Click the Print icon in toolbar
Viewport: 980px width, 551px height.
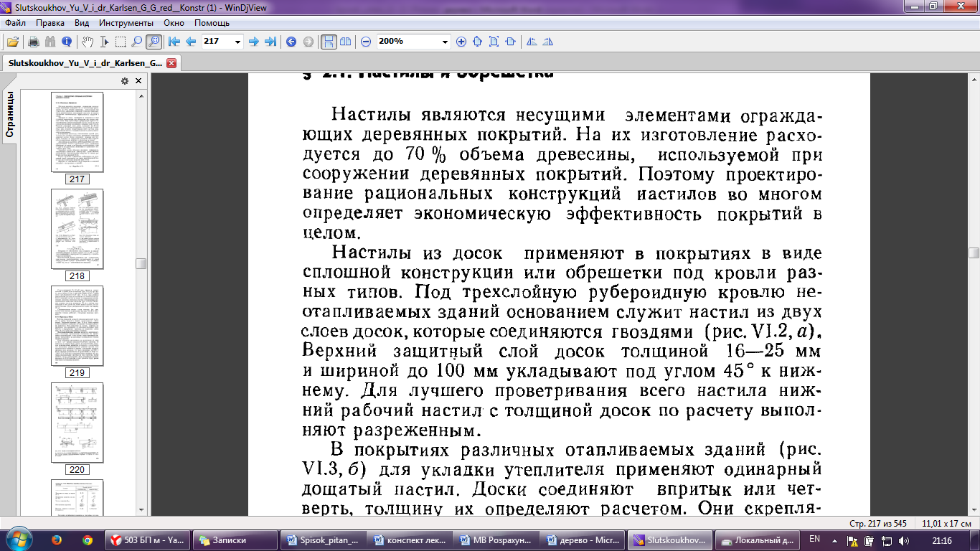click(33, 42)
